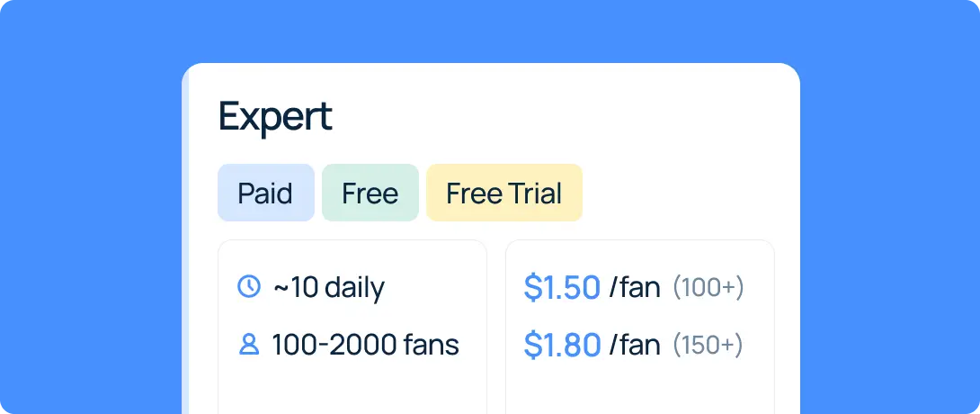980x414 pixels.
Task: Click the Expert plan heading
Action: (275, 117)
